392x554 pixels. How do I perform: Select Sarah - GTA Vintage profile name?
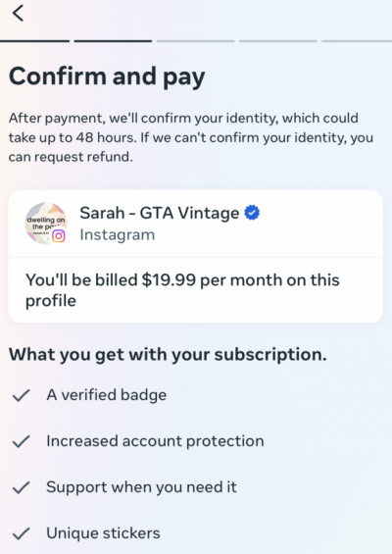(160, 213)
